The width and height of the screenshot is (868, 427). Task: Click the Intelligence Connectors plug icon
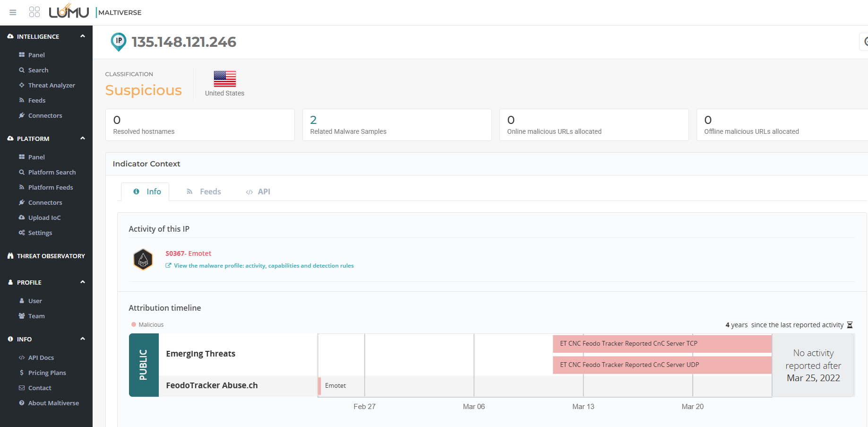(x=22, y=115)
